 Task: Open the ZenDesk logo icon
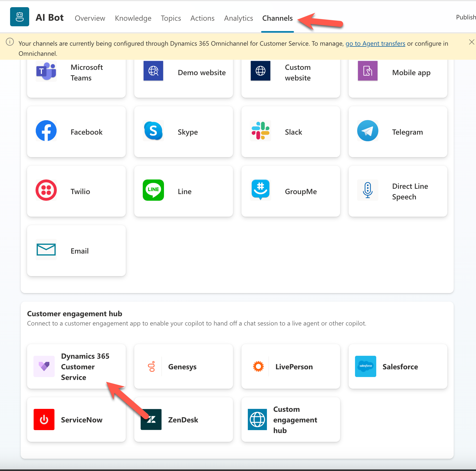151,419
